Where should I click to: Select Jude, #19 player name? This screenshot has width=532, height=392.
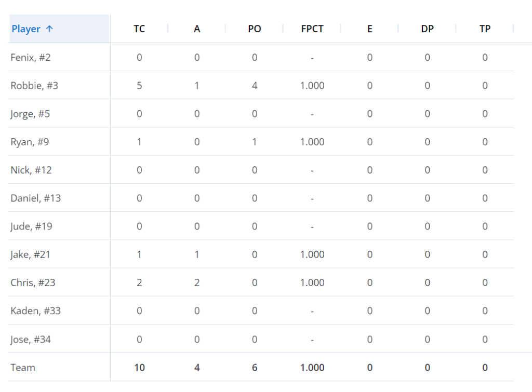31,226
